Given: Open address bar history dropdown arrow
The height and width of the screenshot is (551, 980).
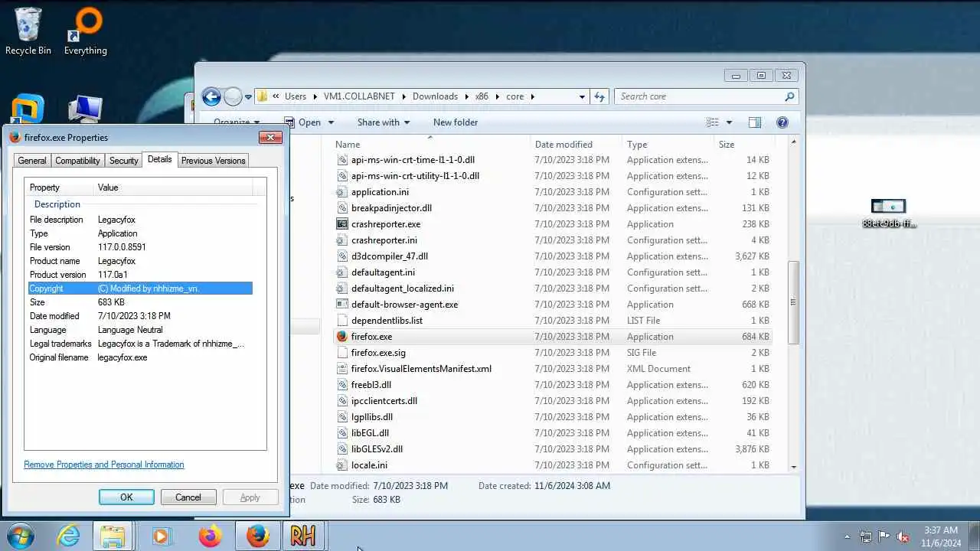Looking at the screenshot, I should coord(582,96).
